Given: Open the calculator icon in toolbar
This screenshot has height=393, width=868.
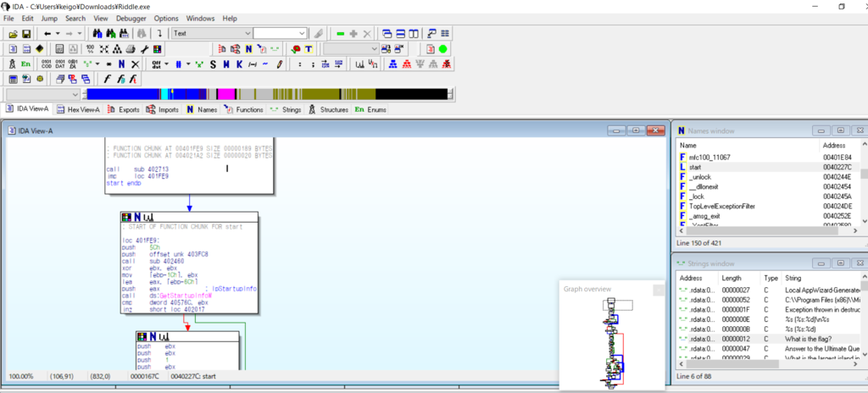Looking at the screenshot, I should pos(12,79).
